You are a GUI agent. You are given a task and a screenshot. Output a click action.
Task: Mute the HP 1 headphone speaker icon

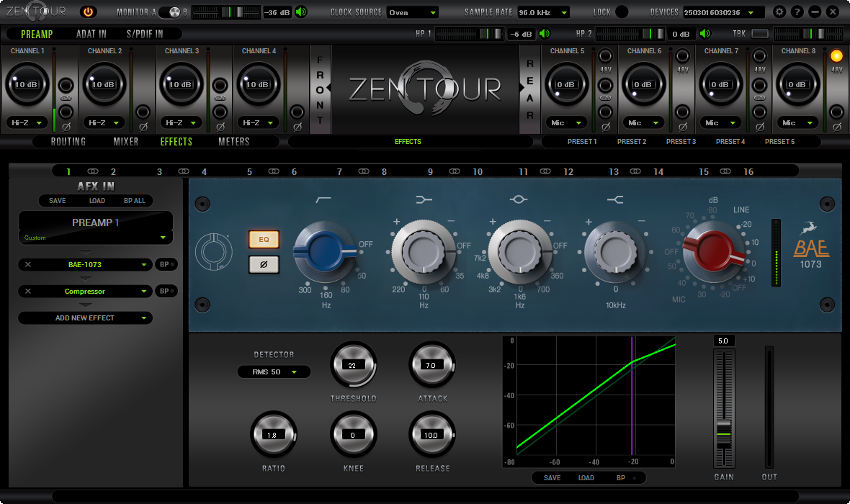point(545,34)
